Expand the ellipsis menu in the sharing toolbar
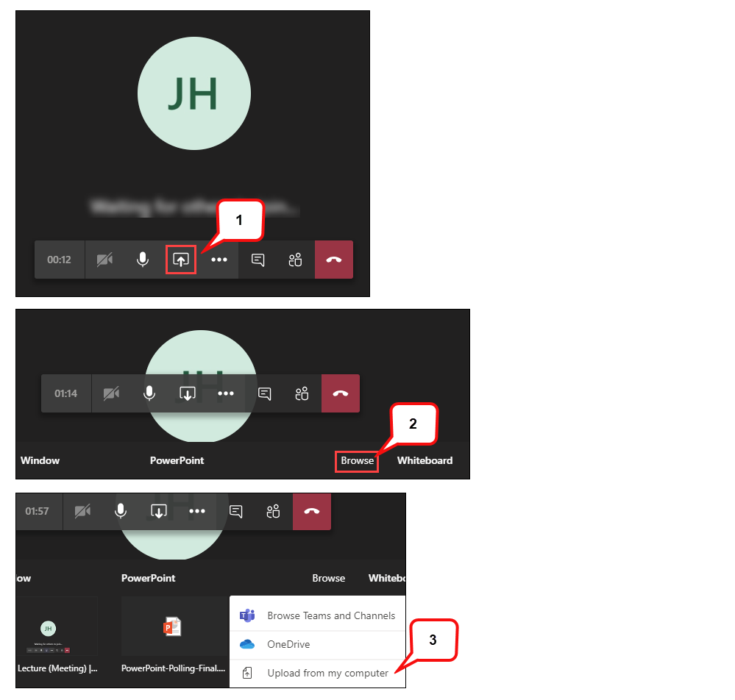This screenshot has width=735, height=700. coord(226,393)
